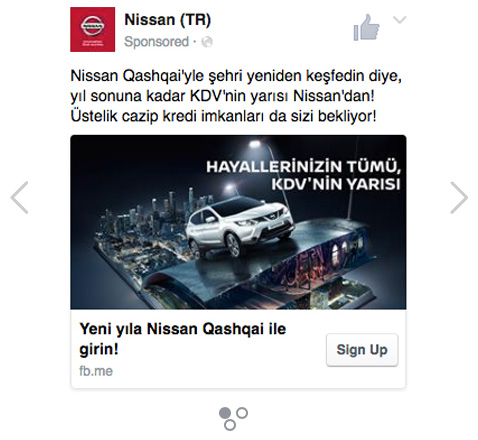Click the Nissan (TR) page name
This screenshot has width=478, height=440.
(167, 20)
